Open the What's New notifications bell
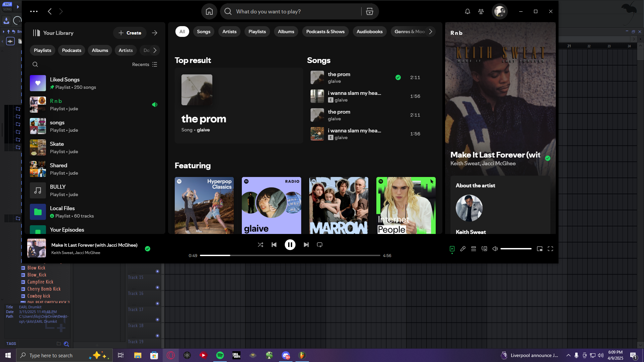Screen dimensions: 644x362 coord(467,11)
